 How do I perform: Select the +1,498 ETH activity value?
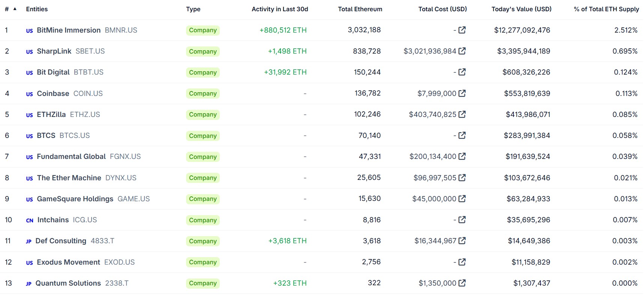287,51
